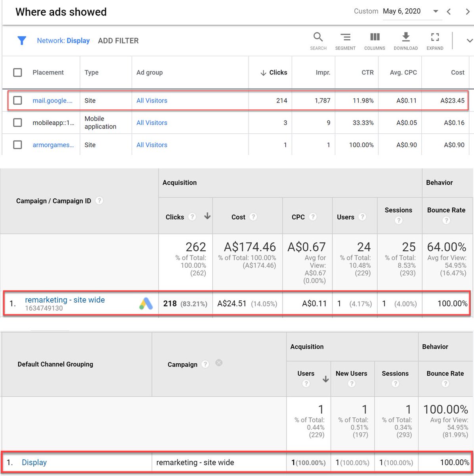This screenshot has width=474, height=476.
Task: Click the Cost column header in placements table
Action: click(457, 73)
